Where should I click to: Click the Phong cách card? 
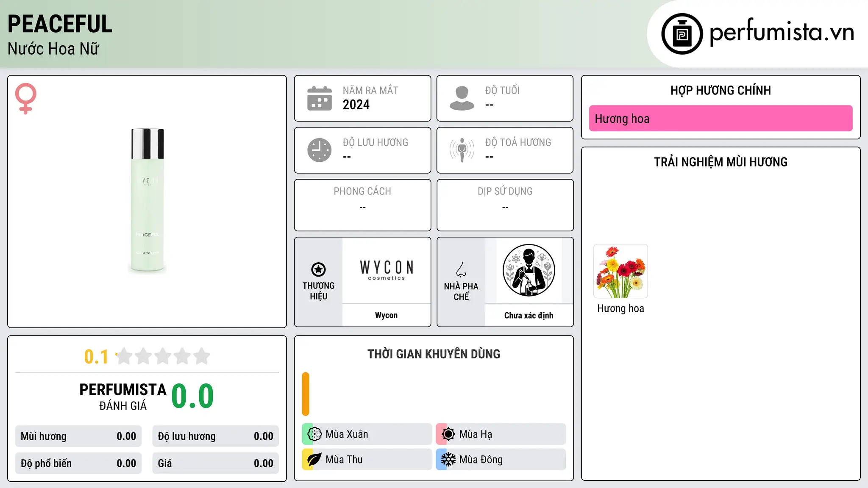pos(362,205)
